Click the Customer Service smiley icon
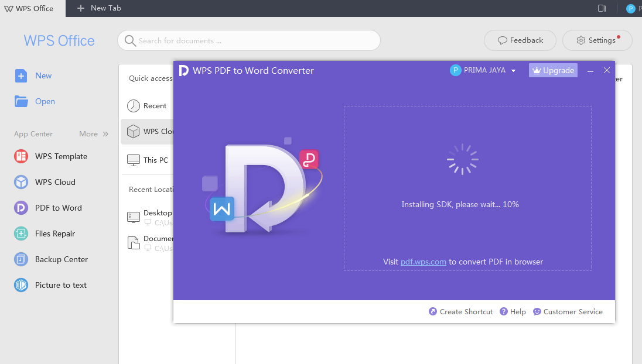This screenshot has width=642, height=364. pos(537,312)
